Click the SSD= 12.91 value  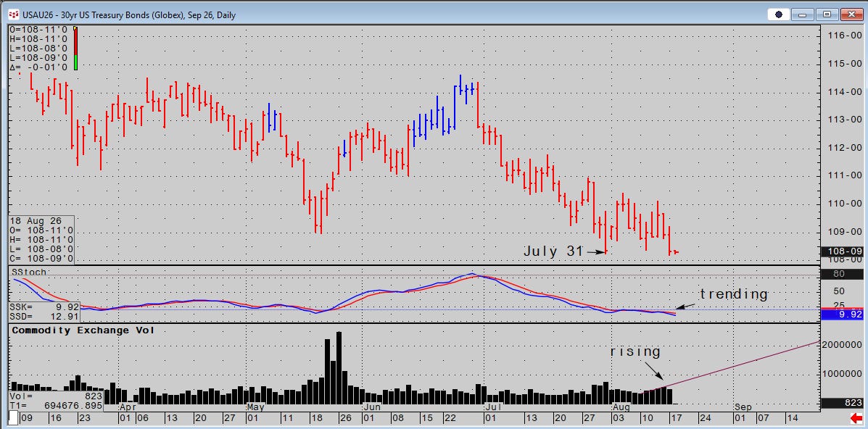(x=44, y=316)
